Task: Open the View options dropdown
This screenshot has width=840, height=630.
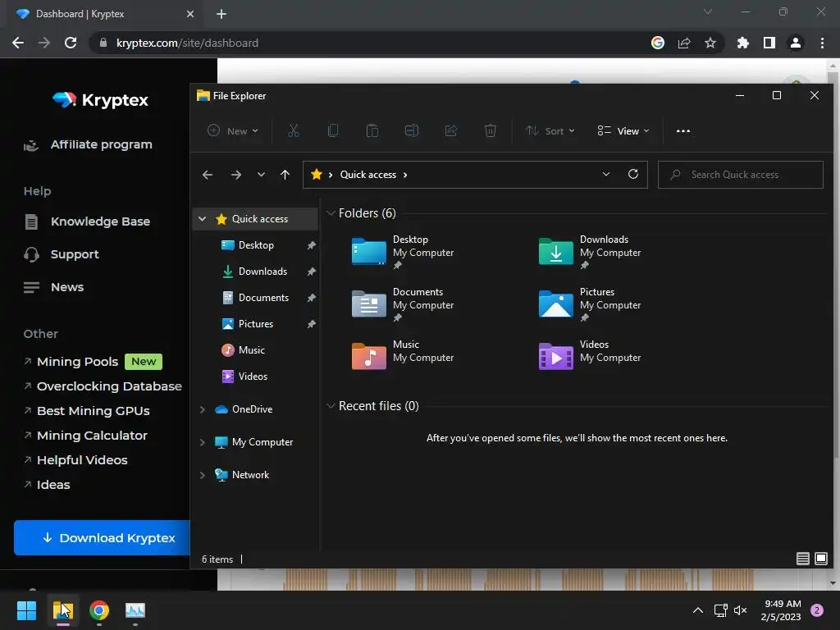Action: pos(623,130)
